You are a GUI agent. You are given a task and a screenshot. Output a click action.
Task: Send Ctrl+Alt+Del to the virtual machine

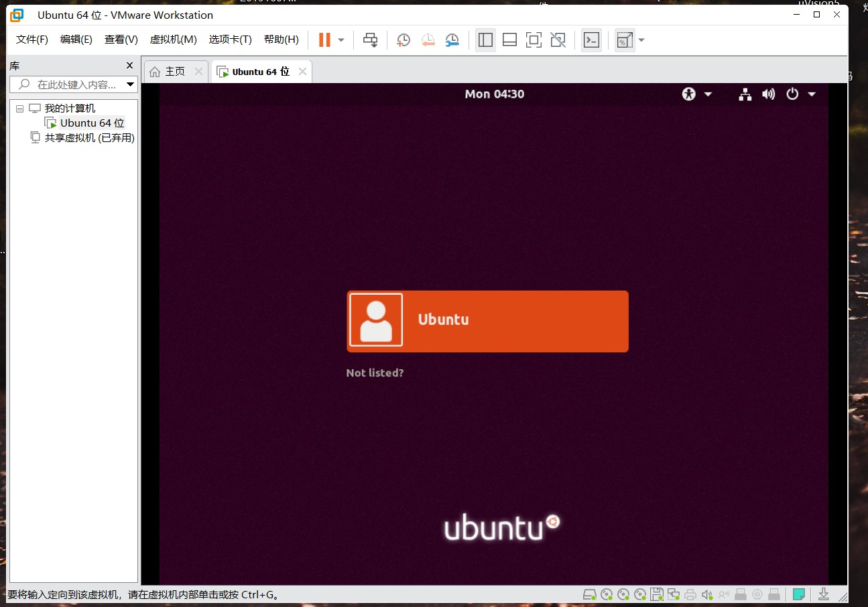pos(370,40)
